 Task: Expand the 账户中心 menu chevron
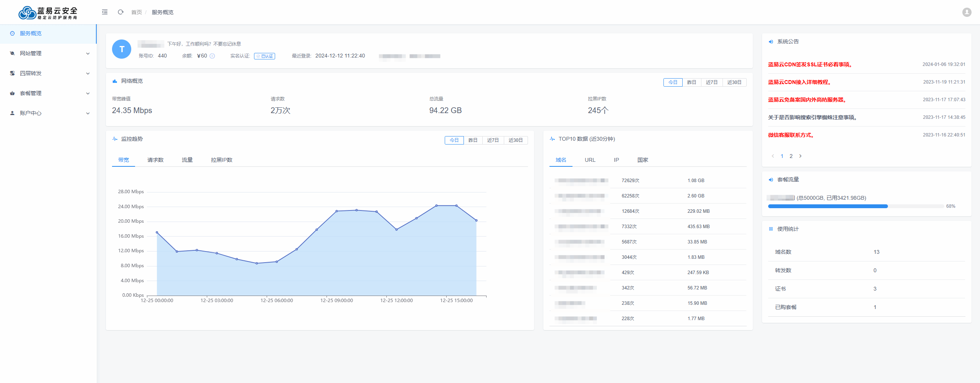click(88, 113)
